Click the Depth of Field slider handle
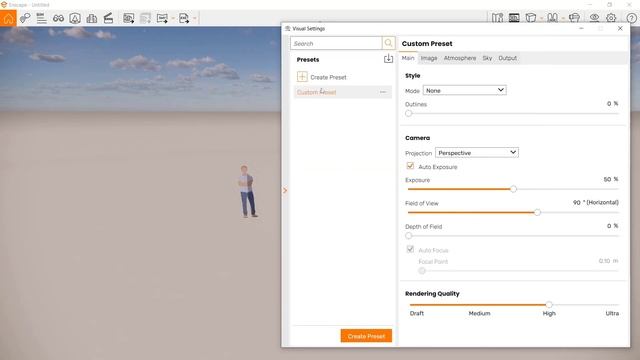The width and height of the screenshot is (640, 360). 409,236
